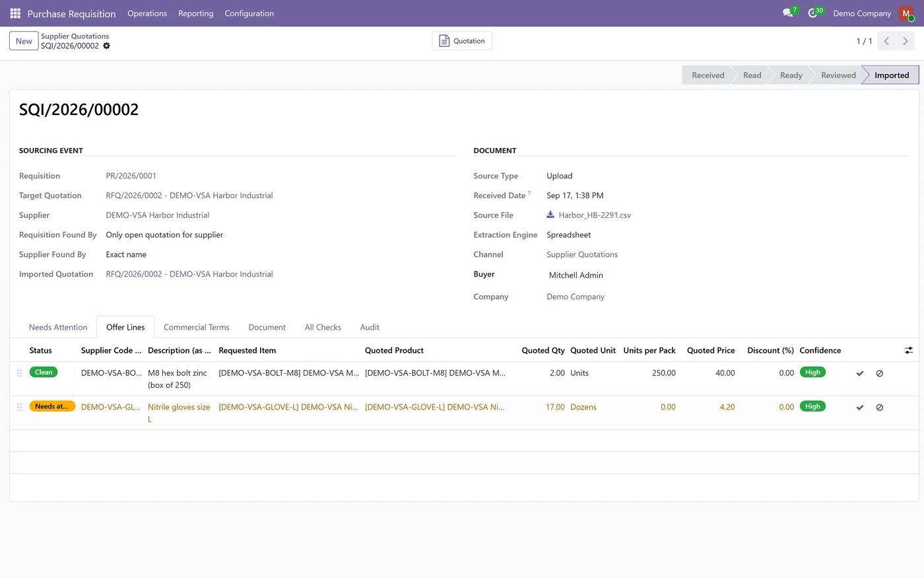This screenshot has height=578, width=924.
Task: Click the quantity 17.00 cell
Action: click(x=555, y=408)
